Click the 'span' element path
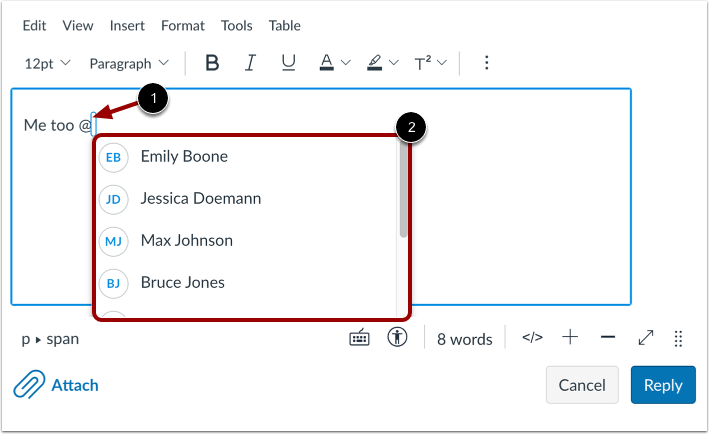 coord(62,339)
